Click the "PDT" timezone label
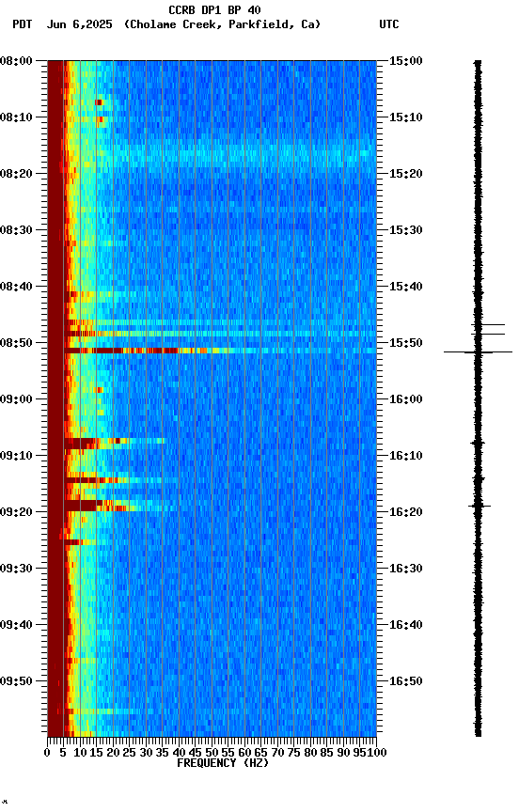The image size is (519, 812). [23, 24]
